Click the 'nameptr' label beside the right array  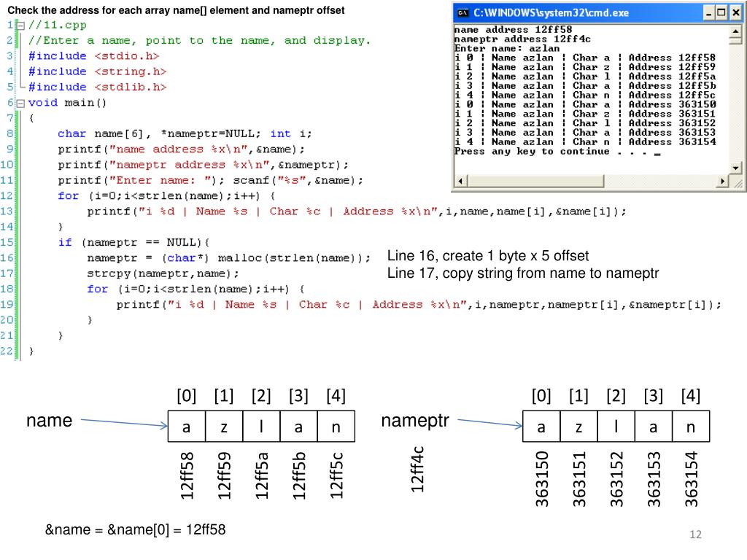(x=415, y=421)
